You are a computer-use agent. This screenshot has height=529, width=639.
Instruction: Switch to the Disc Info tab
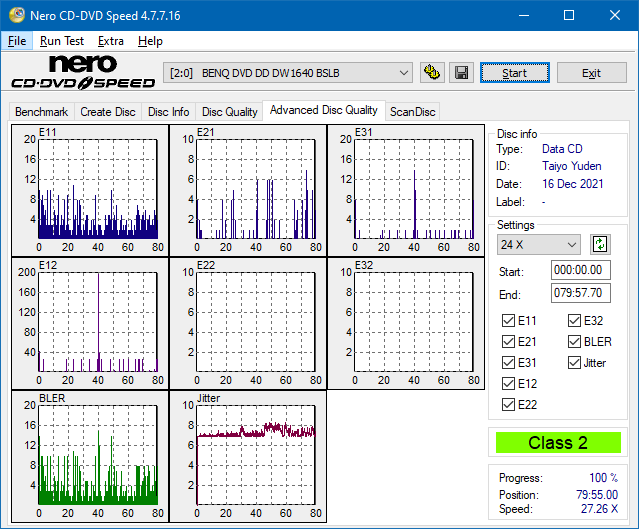[x=168, y=112]
